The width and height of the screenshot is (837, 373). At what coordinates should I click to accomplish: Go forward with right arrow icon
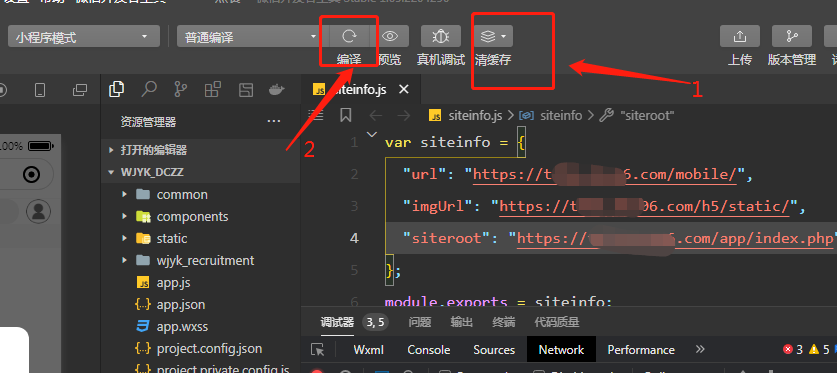(x=404, y=115)
